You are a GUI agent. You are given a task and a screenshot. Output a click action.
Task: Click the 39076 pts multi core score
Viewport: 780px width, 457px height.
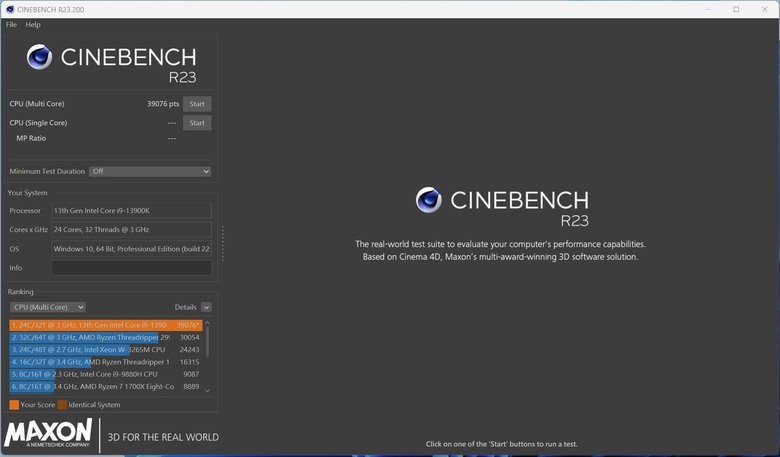click(163, 104)
